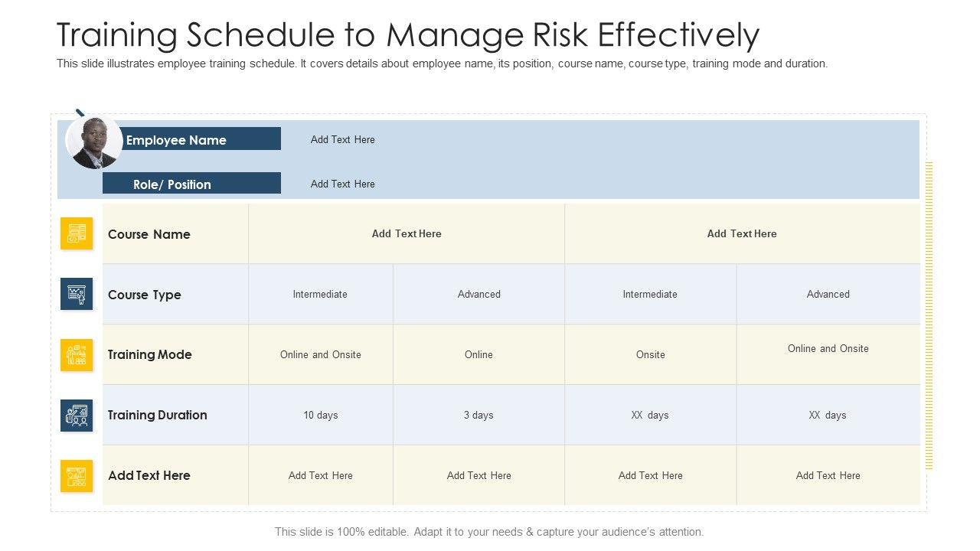Click the placeholder text beside Employee Name
The image size is (980, 551).
click(342, 139)
